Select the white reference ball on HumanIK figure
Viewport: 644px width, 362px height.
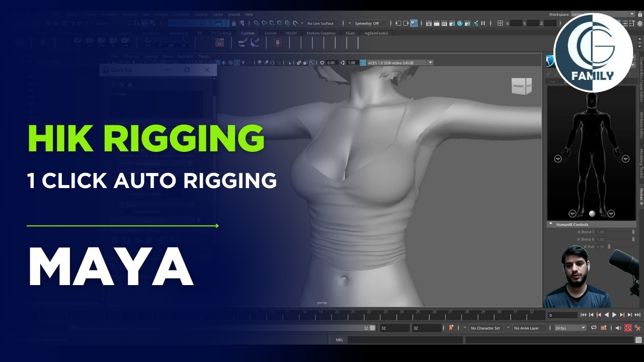pyautogui.click(x=592, y=214)
